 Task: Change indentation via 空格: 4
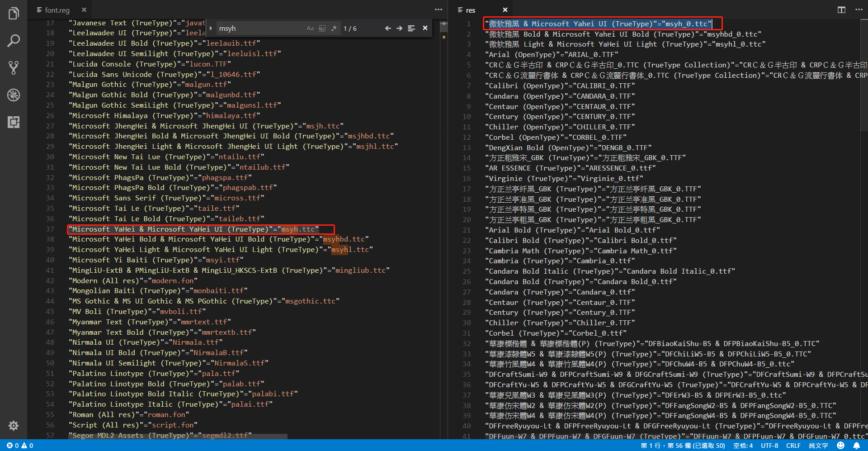pyautogui.click(x=743, y=446)
